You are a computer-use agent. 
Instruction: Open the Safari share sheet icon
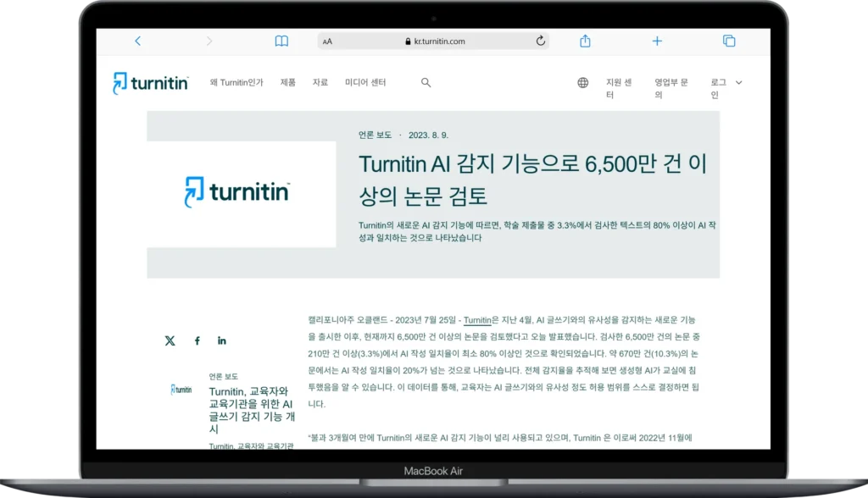click(x=585, y=41)
